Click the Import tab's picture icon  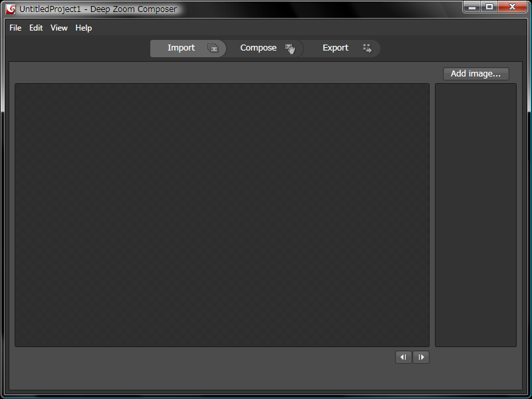213,48
